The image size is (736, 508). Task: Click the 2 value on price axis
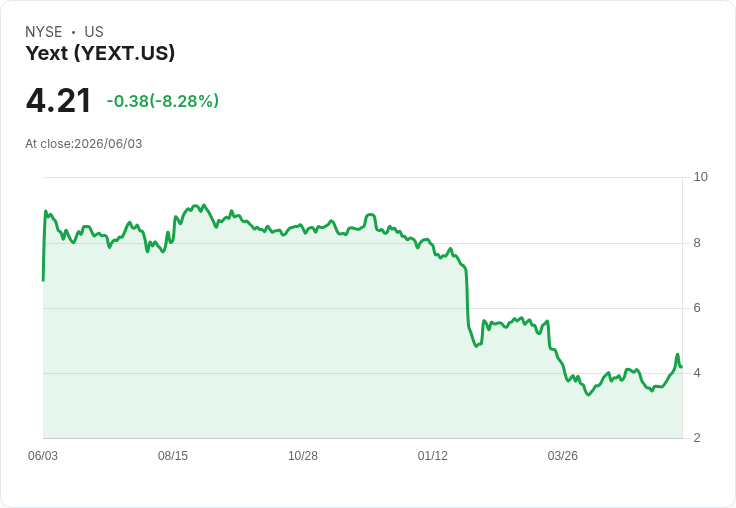(697, 438)
